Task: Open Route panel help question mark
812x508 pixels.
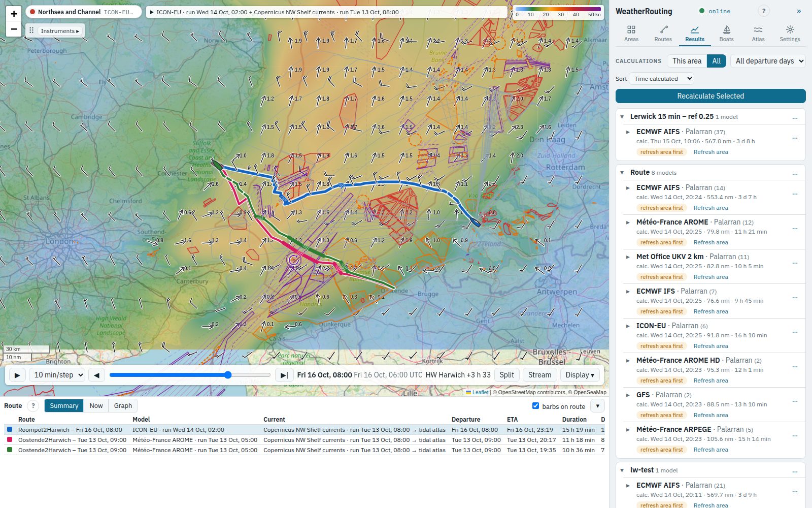Action: click(x=33, y=405)
